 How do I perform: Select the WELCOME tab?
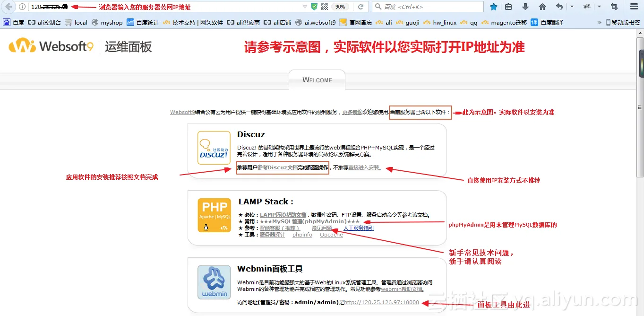[x=317, y=80]
